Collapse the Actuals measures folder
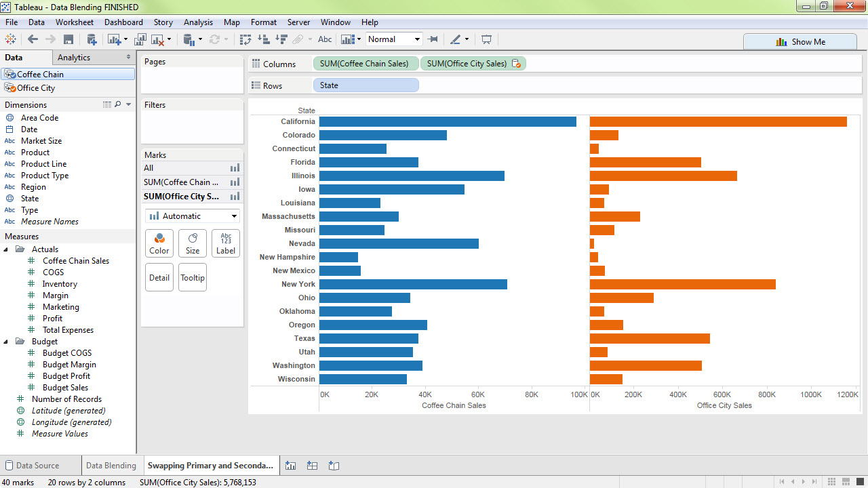The height and width of the screenshot is (488, 868). click(7, 249)
